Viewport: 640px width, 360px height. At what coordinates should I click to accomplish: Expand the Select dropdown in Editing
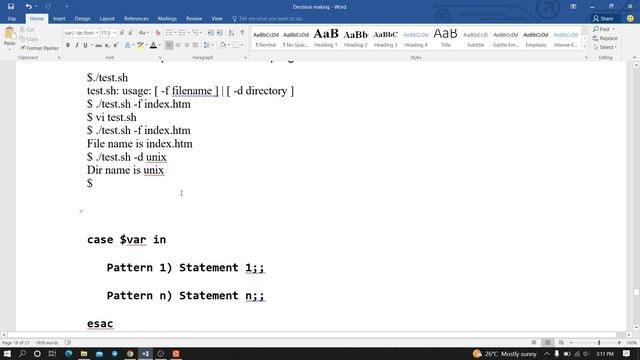pyautogui.click(x=605, y=47)
